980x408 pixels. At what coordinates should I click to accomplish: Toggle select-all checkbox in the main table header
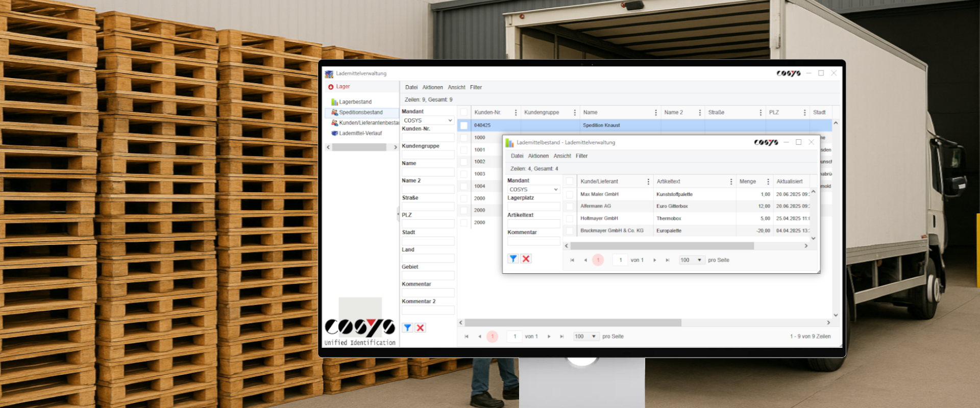click(464, 112)
